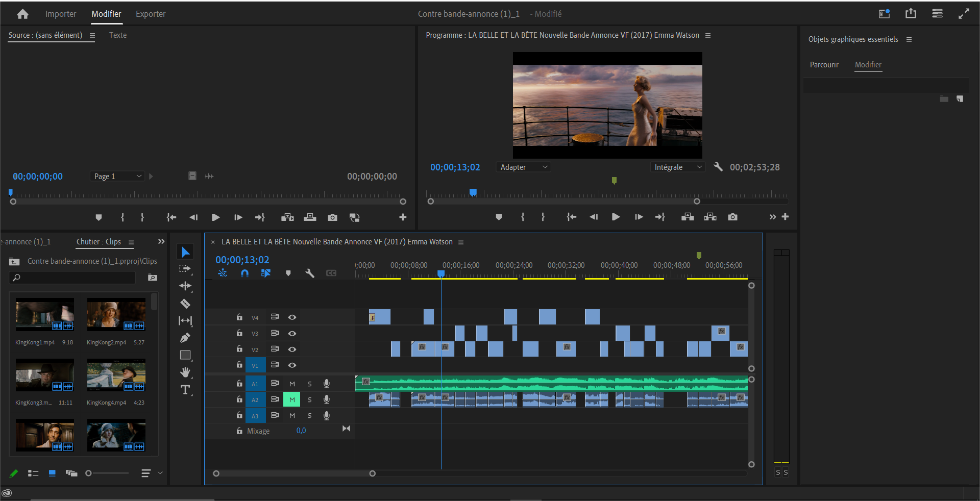
Task: Open the Page 1 dropdown in Source panel
Action: 117,176
